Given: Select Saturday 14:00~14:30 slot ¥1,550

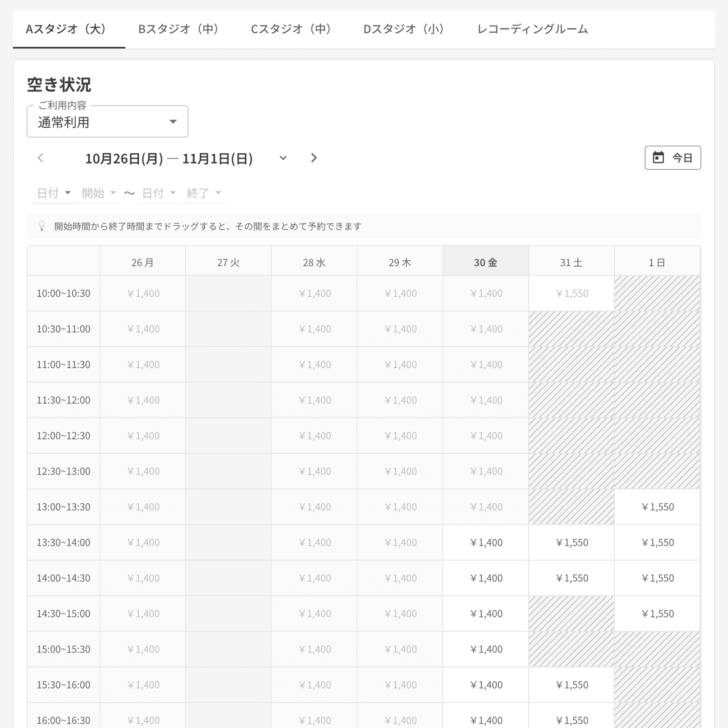Looking at the screenshot, I should (571, 578).
